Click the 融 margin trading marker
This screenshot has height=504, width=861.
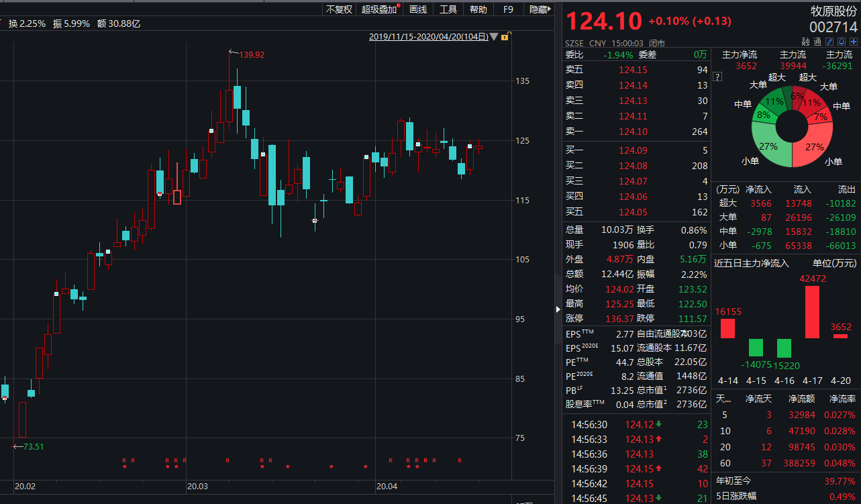tap(806, 42)
